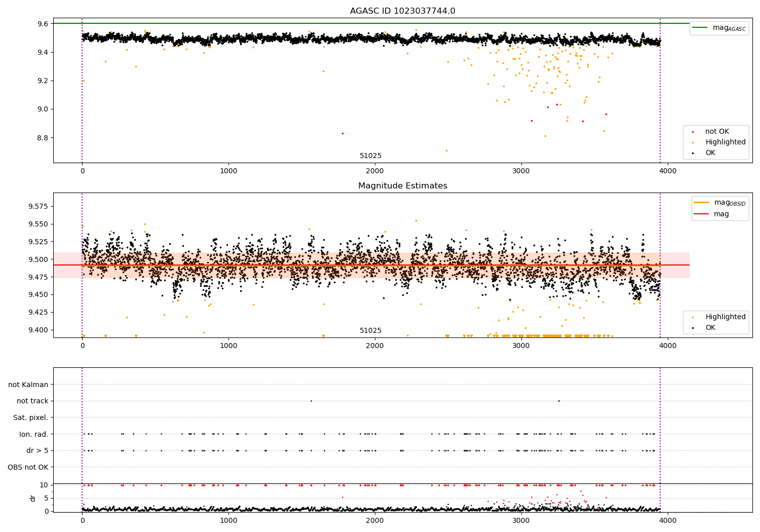Screen dimensions: 760x532
Task: Click the rotated 'dr' axis label
Action: [x=33, y=498]
